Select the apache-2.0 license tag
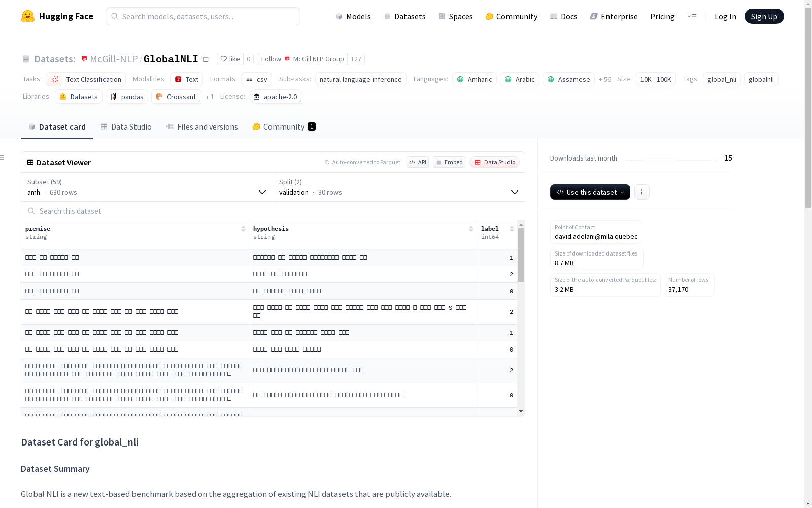The image size is (812, 508). 276,97
